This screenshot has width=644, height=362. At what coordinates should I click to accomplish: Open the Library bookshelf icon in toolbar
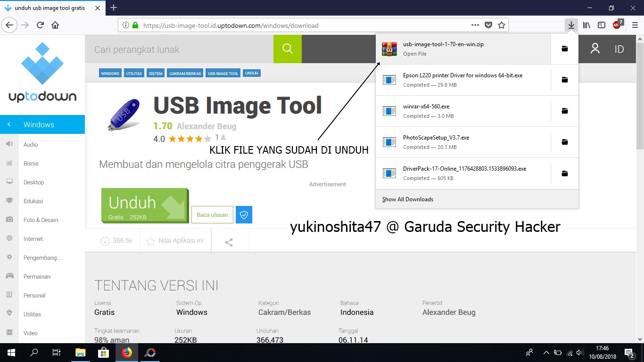pos(586,25)
